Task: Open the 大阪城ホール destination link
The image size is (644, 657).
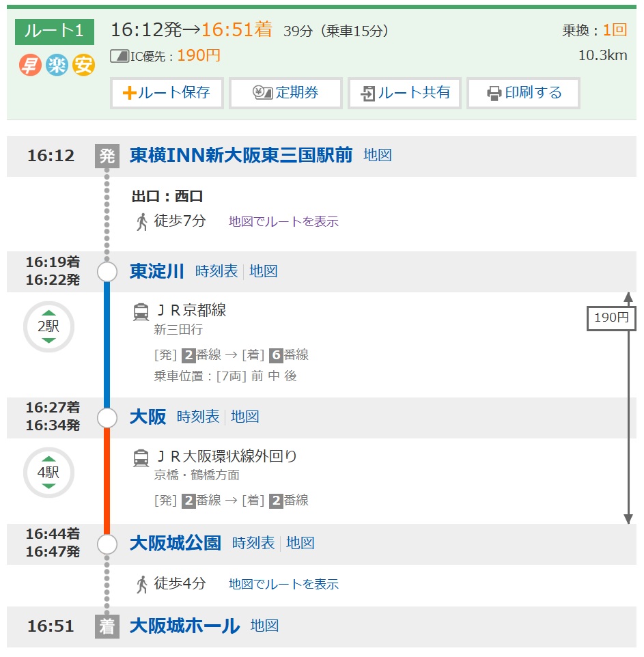Action: tap(185, 626)
